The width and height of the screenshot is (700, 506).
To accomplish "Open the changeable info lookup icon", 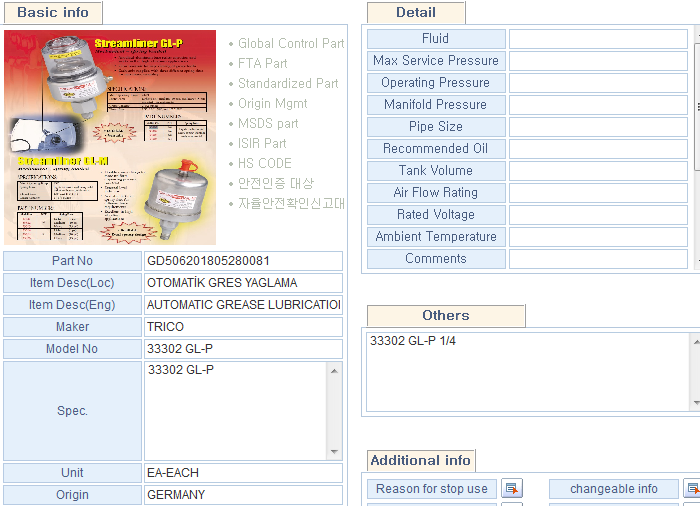I will pyautogui.click(x=693, y=488).
